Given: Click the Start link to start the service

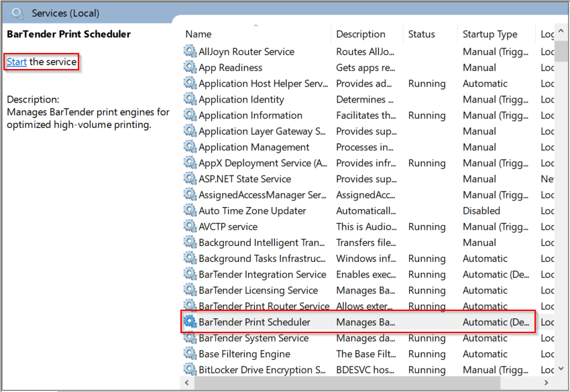Looking at the screenshot, I should 17,62.
